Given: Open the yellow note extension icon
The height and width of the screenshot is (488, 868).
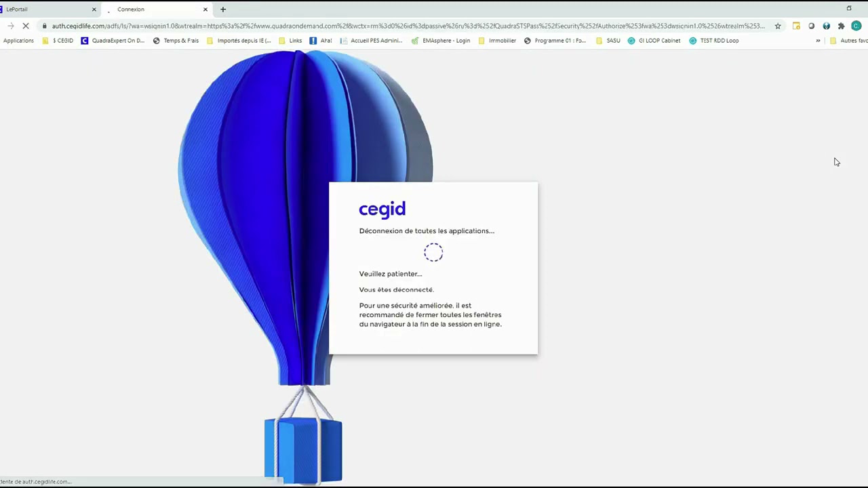Looking at the screenshot, I should click(x=796, y=26).
